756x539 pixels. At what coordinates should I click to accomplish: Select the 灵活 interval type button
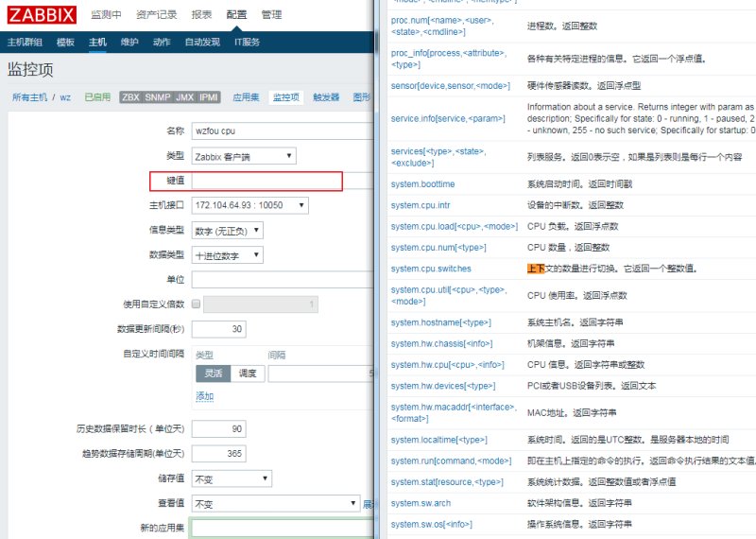pos(214,374)
